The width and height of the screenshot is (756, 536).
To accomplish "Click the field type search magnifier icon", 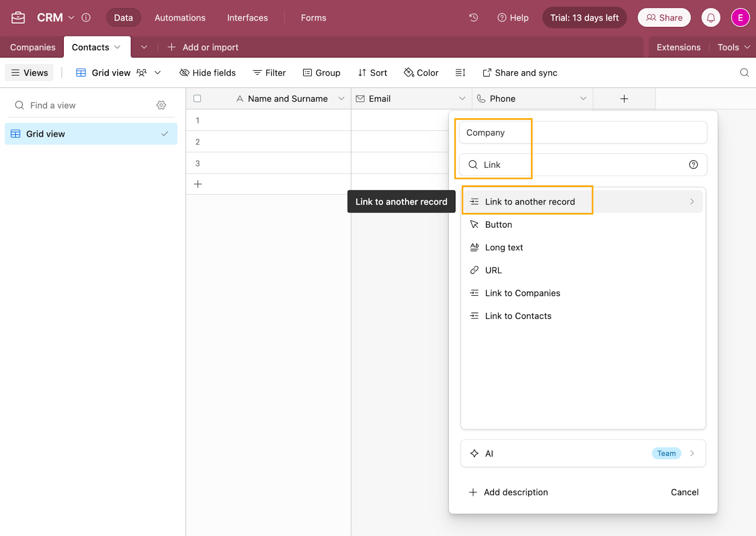I will click(x=473, y=165).
